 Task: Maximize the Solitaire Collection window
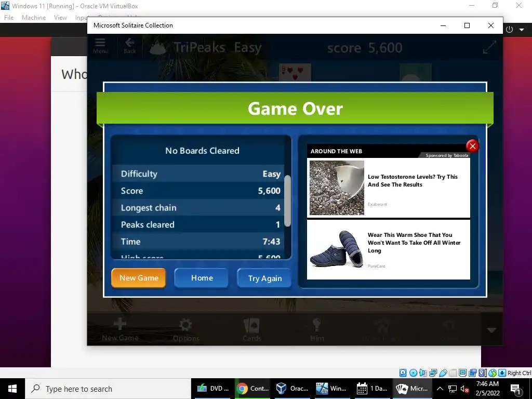click(467, 25)
